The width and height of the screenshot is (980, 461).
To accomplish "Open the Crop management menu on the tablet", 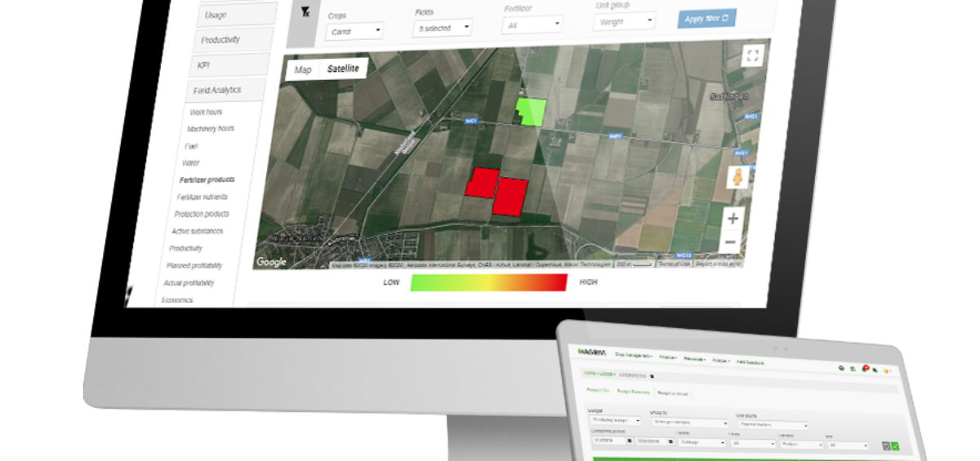I will (633, 356).
